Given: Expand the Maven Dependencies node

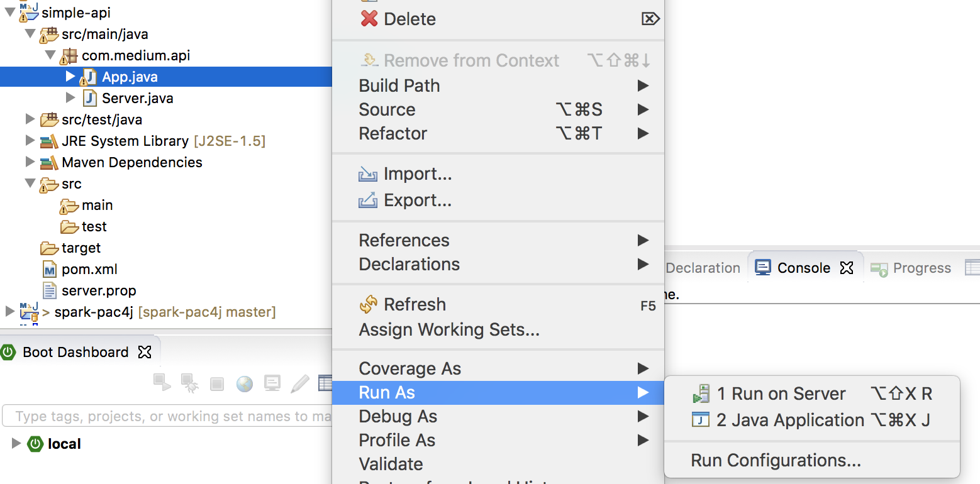Looking at the screenshot, I should pyautogui.click(x=30, y=162).
